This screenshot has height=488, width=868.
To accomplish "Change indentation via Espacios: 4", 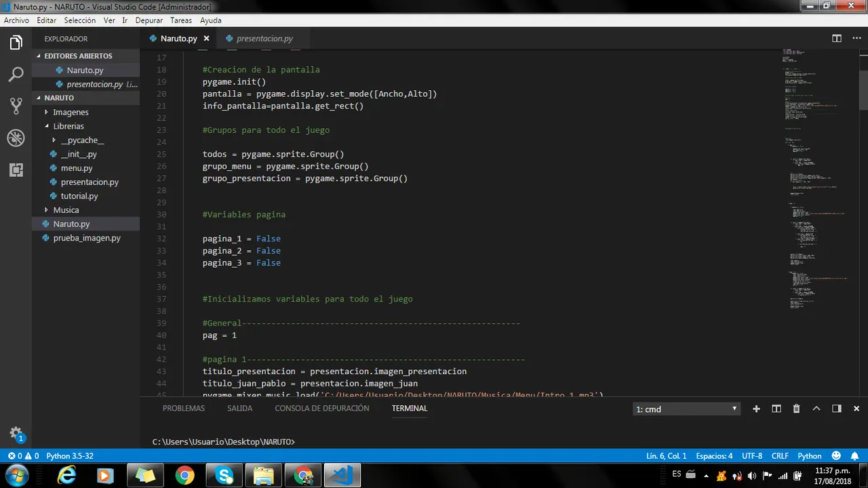I will 714,456.
